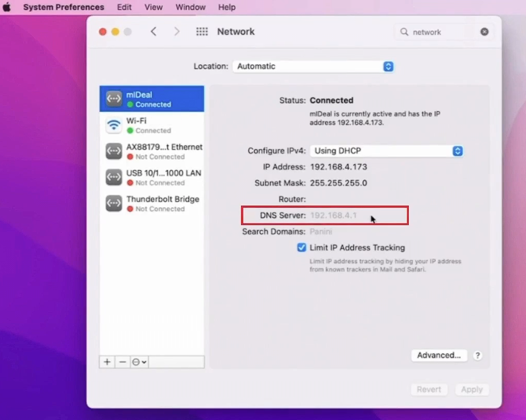This screenshot has width=526, height=420.
Task: Expand the Configure IPv4 dropdown
Action: click(386, 151)
